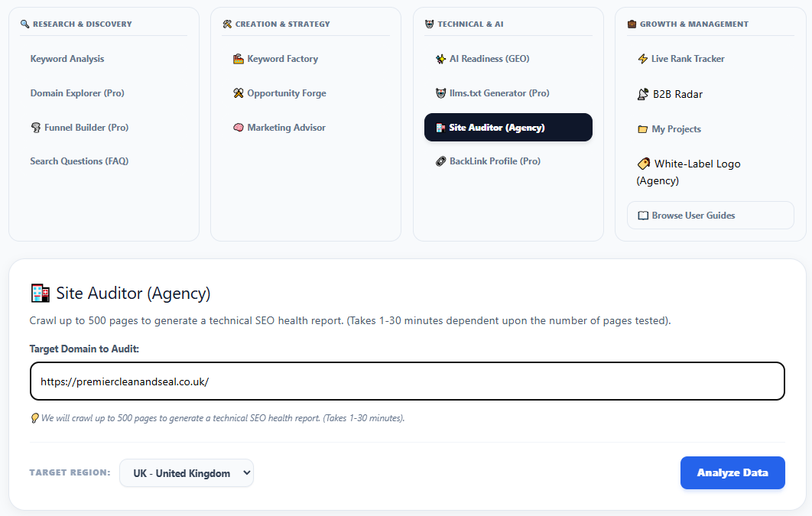Open Domain Explorer (Pro)
812x516 pixels.
[x=77, y=93]
